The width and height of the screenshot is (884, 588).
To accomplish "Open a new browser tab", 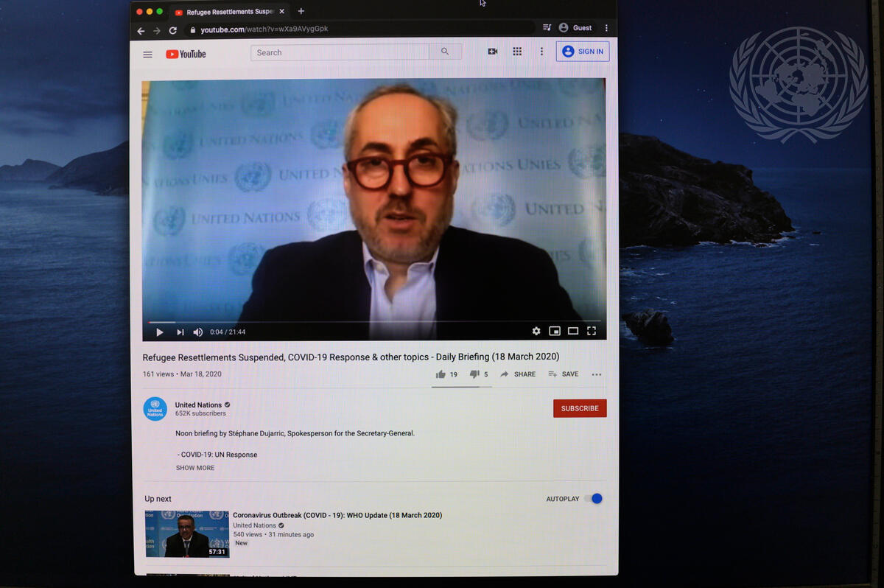I will 301,11.
